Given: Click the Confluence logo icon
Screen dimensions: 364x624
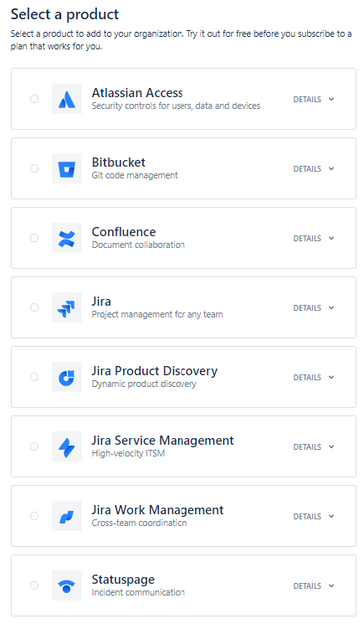Looking at the screenshot, I should [67, 238].
